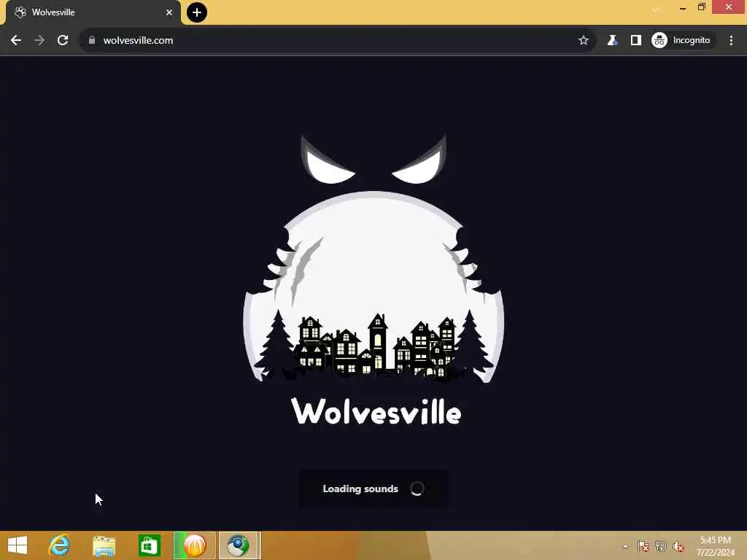Image resolution: width=747 pixels, height=560 pixels.
Task: Click the forward navigation arrow
Action: point(39,41)
